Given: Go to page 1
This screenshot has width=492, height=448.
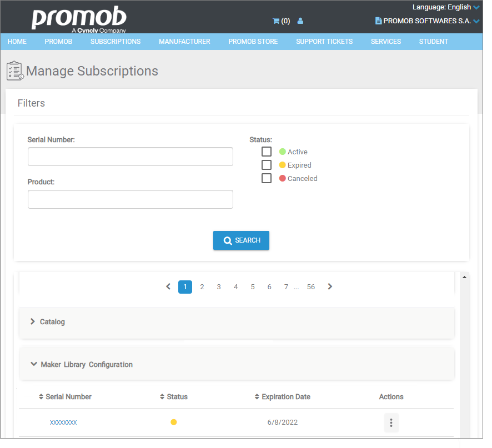Looking at the screenshot, I should (185, 287).
